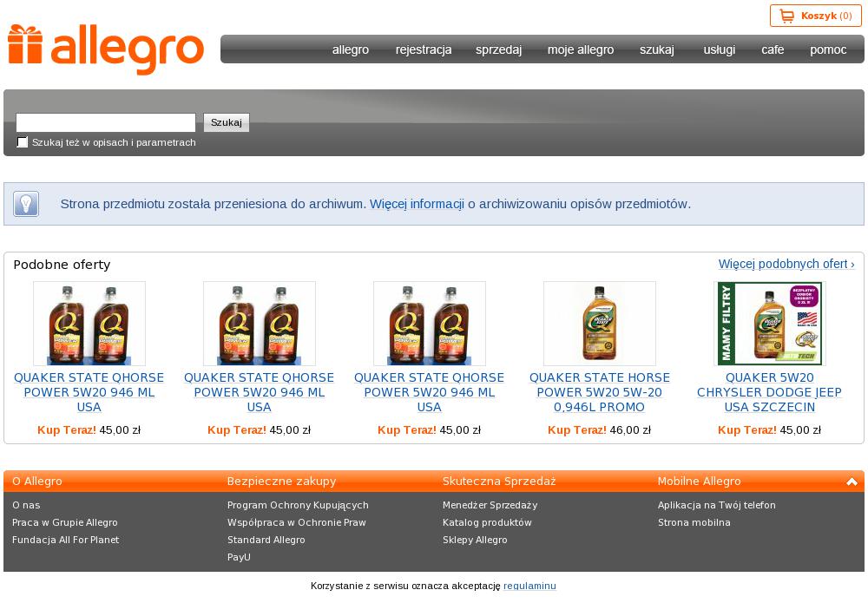
Task: Open 'Praca w Grupie Allegro' footer link
Action: pyautogui.click(x=65, y=522)
